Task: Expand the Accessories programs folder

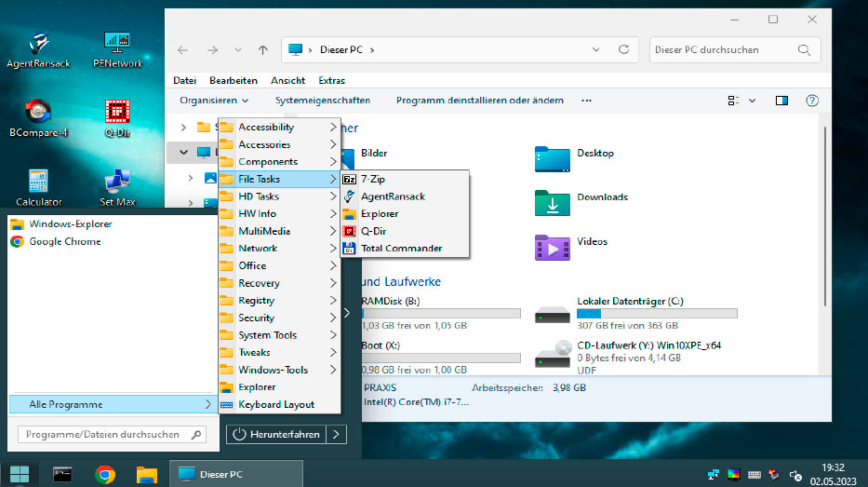Action: click(279, 144)
